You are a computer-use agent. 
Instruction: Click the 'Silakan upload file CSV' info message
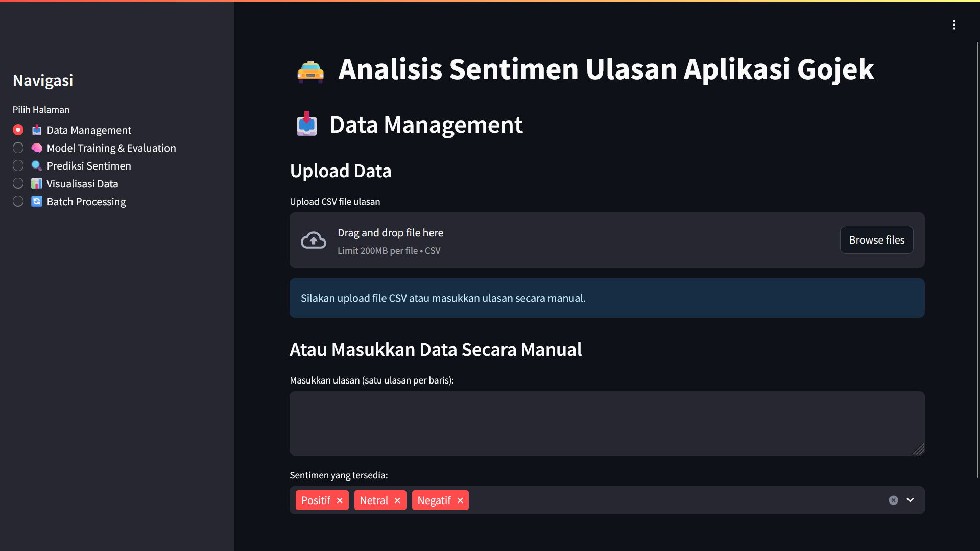607,298
